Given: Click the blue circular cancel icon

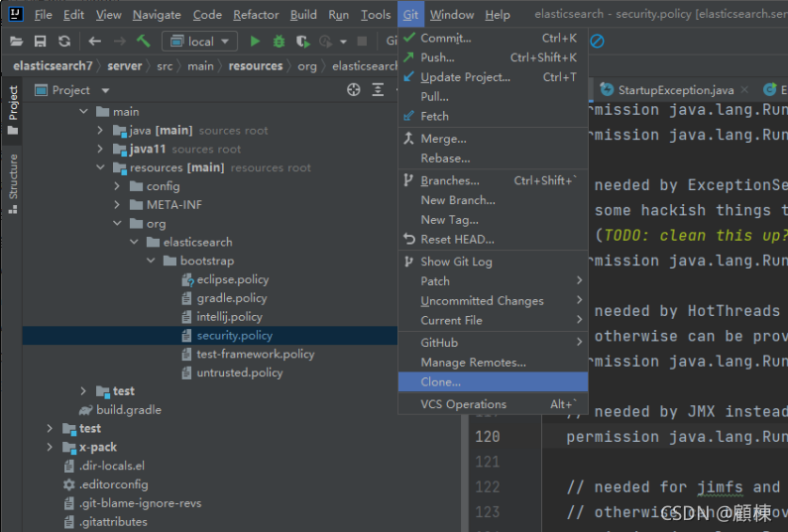Looking at the screenshot, I should pos(597,42).
